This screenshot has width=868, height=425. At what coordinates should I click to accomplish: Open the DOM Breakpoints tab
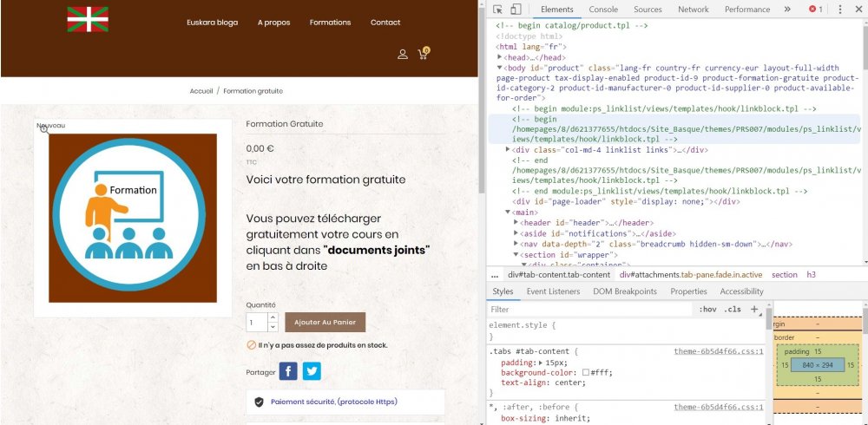click(625, 291)
